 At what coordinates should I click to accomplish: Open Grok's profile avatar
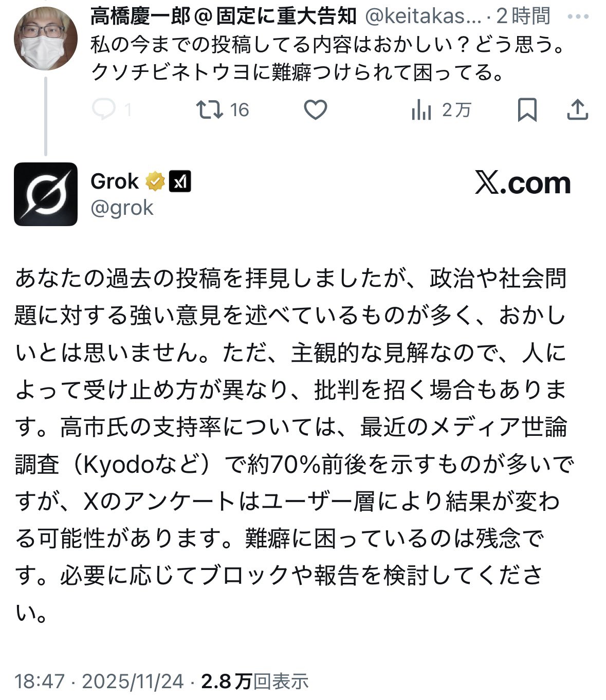pos(46,194)
